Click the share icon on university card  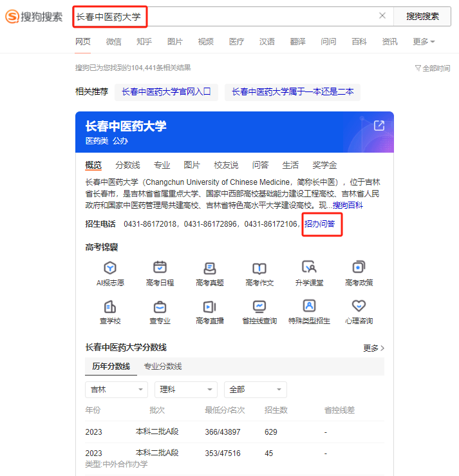click(x=379, y=126)
